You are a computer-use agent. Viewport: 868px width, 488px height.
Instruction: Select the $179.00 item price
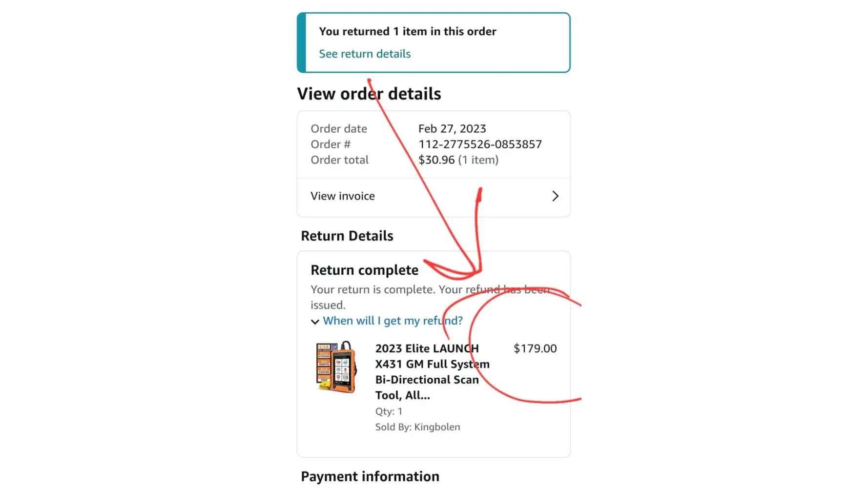point(535,348)
